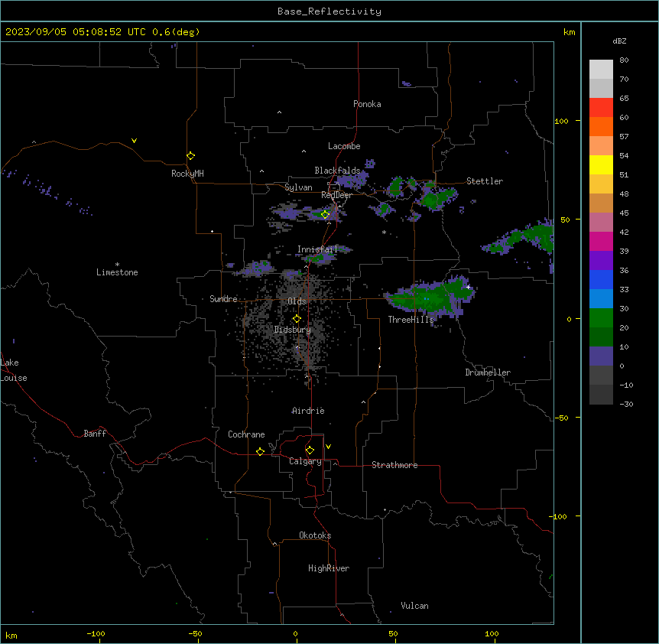
Task: Select the magenta 39-42 dBZ legend swatch
Action: 601,241
